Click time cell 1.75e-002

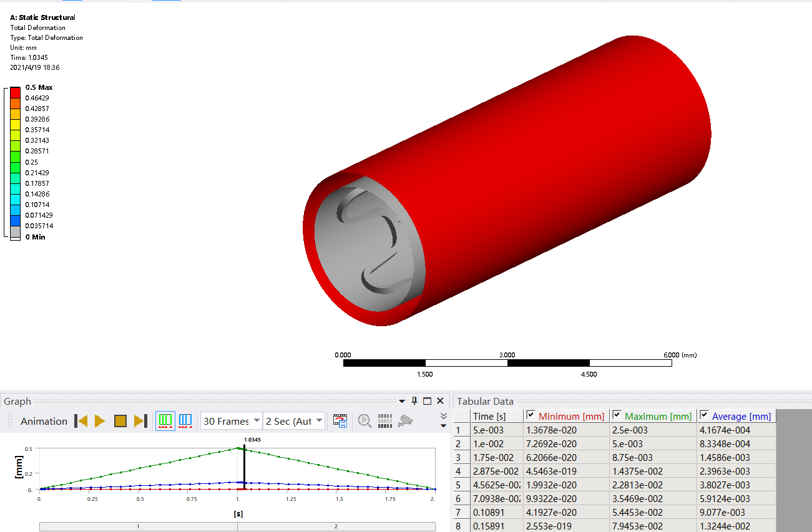[x=497, y=457]
